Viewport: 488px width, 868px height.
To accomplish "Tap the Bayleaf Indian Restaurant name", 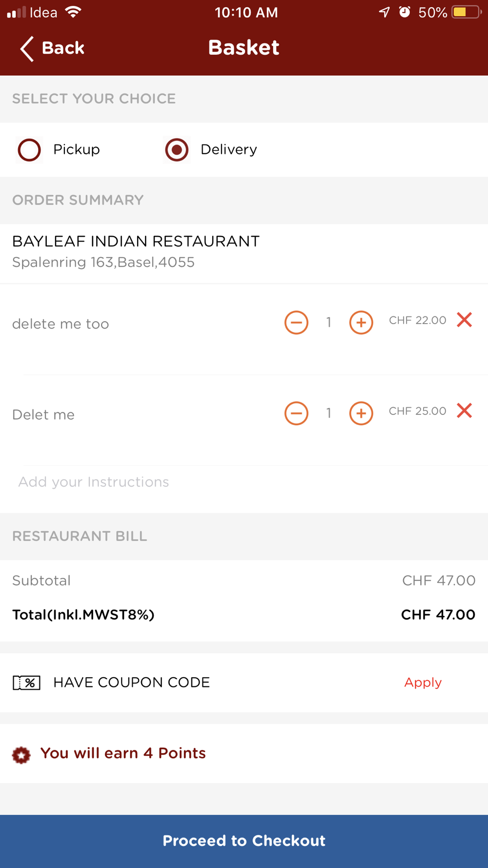I will (136, 241).
